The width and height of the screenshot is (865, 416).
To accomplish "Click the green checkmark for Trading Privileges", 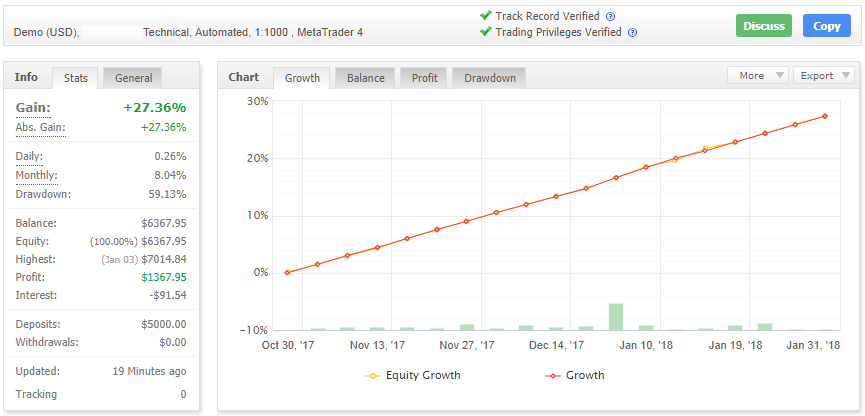I will click(485, 32).
